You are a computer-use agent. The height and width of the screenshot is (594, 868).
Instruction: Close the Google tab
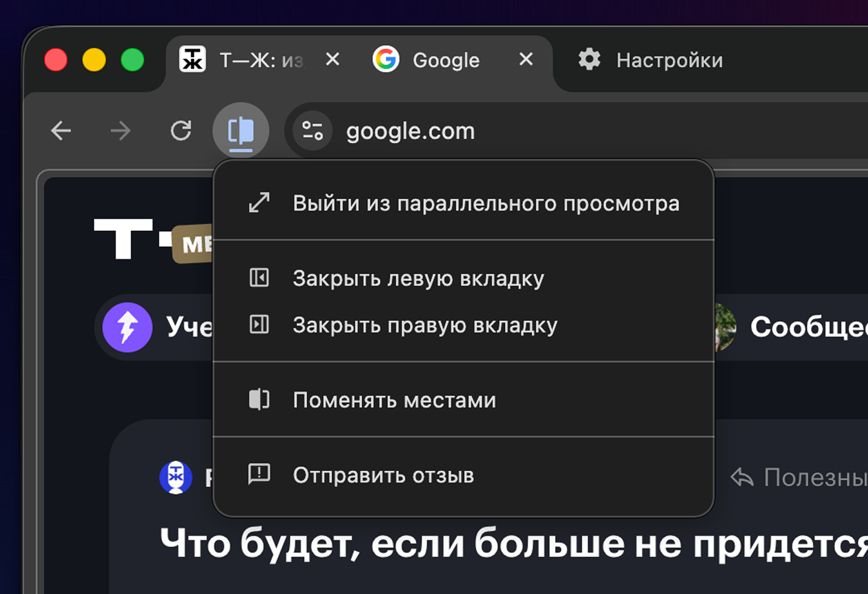(527, 59)
